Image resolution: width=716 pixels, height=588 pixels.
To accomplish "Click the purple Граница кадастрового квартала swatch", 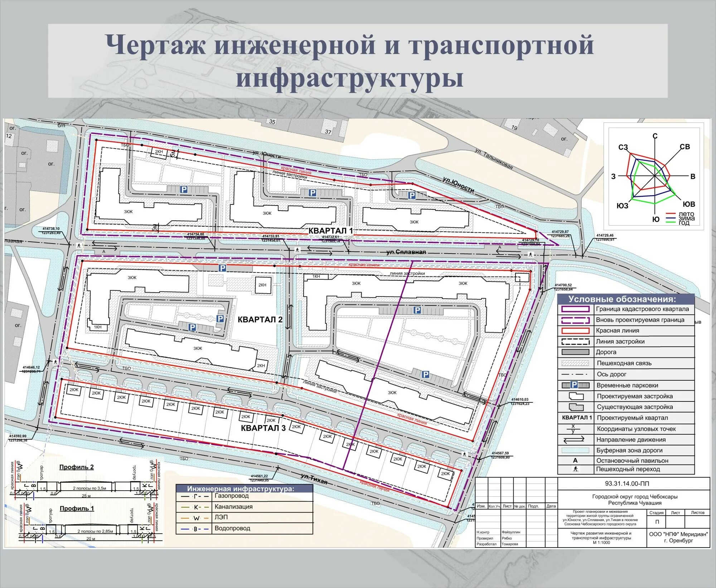I will pyautogui.click(x=576, y=309).
